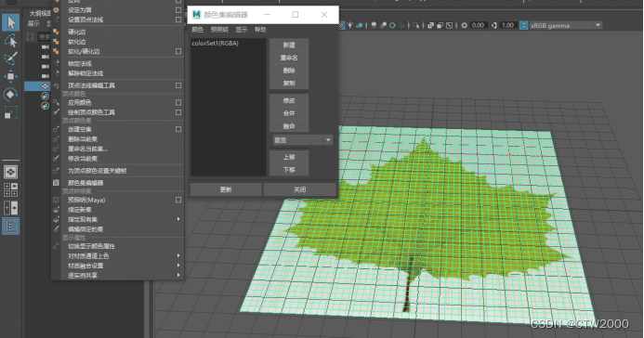Click the 合并 button
The image size is (644, 338).
(289, 113)
